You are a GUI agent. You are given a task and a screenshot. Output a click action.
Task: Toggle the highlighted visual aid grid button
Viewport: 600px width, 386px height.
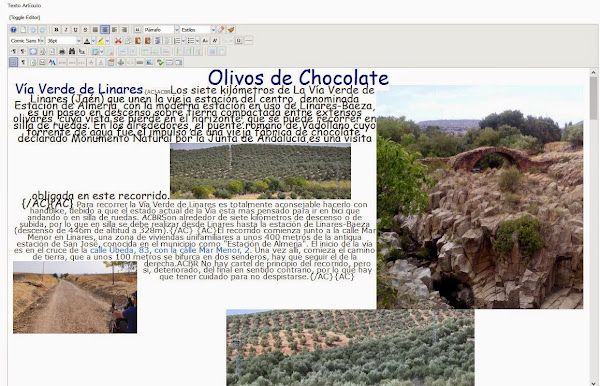pos(13,62)
